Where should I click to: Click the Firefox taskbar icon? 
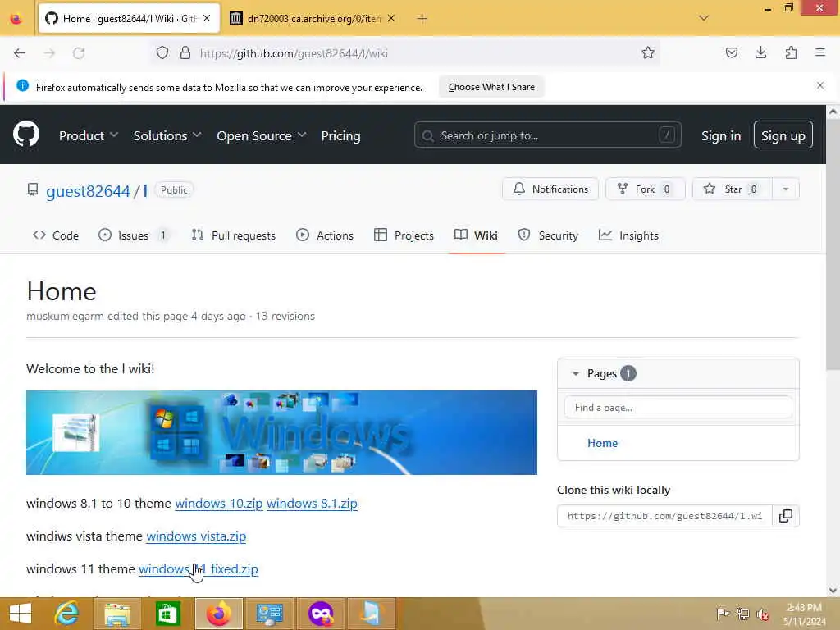218,614
